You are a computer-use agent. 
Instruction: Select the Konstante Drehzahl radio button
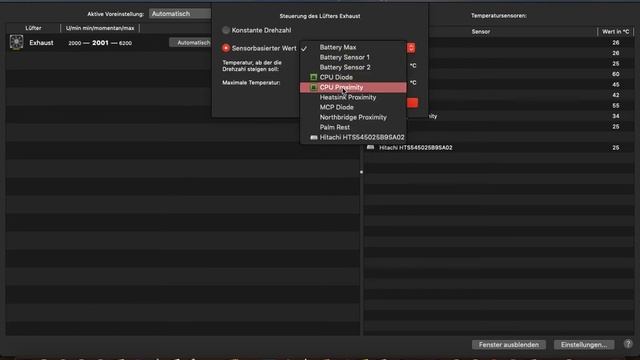[x=226, y=30]
